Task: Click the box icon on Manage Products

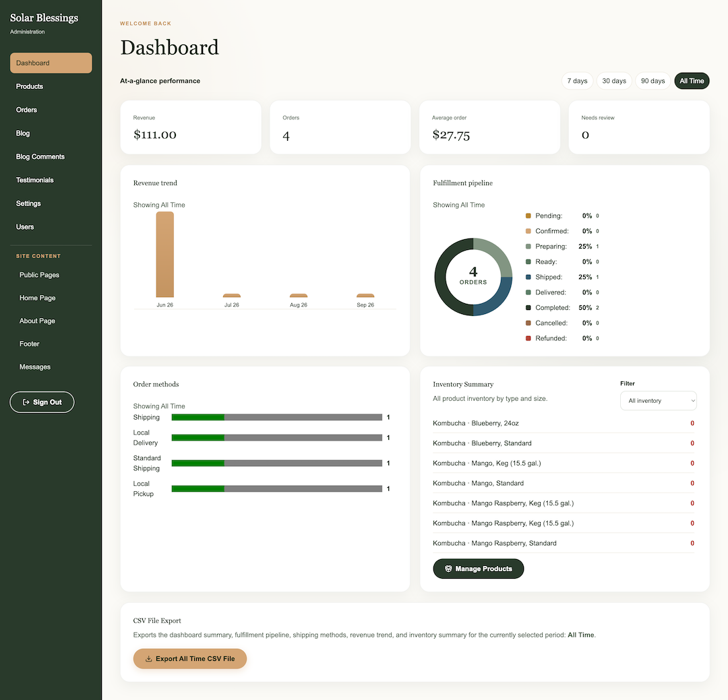Action: tap(448, 569)
